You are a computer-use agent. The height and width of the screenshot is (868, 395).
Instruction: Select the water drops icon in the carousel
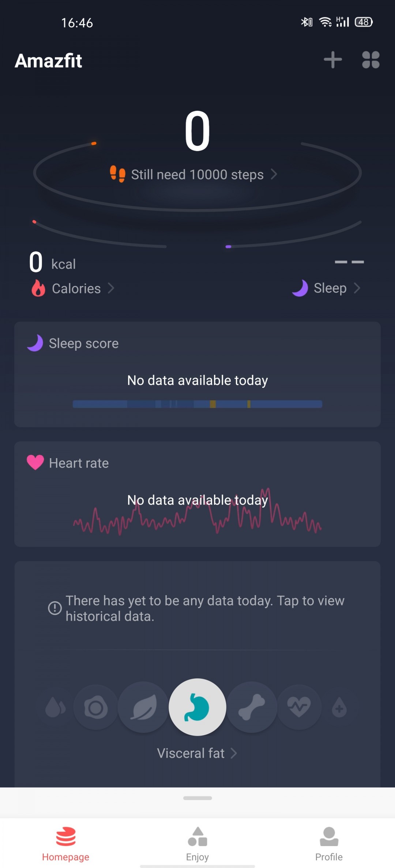(55, 707)
